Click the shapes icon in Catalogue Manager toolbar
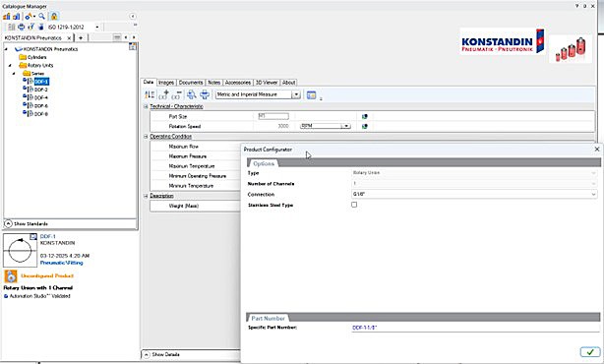 [29, 16]
